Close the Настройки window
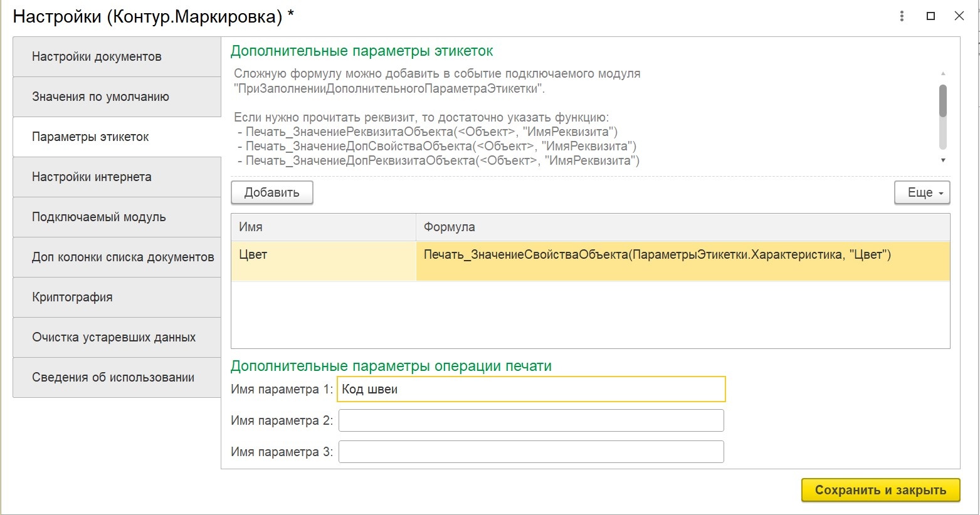The width and height of the screenshot is (980, 515). pos(959,16)
